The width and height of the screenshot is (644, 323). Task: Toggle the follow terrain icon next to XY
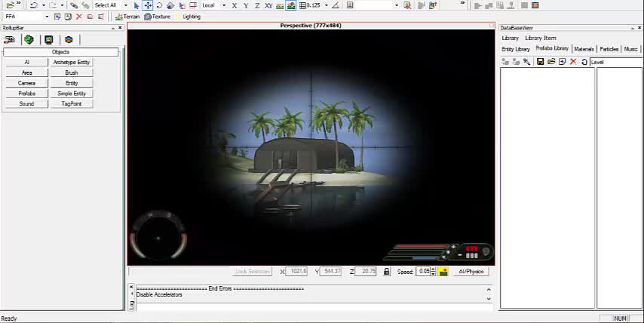coord(280,5)
